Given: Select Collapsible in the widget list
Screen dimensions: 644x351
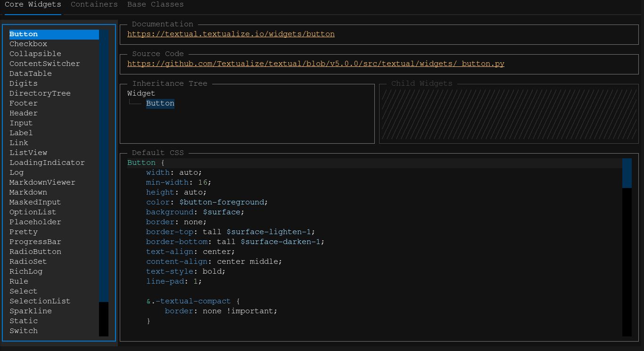Looking at the screenshot, I should coord(35,53).
